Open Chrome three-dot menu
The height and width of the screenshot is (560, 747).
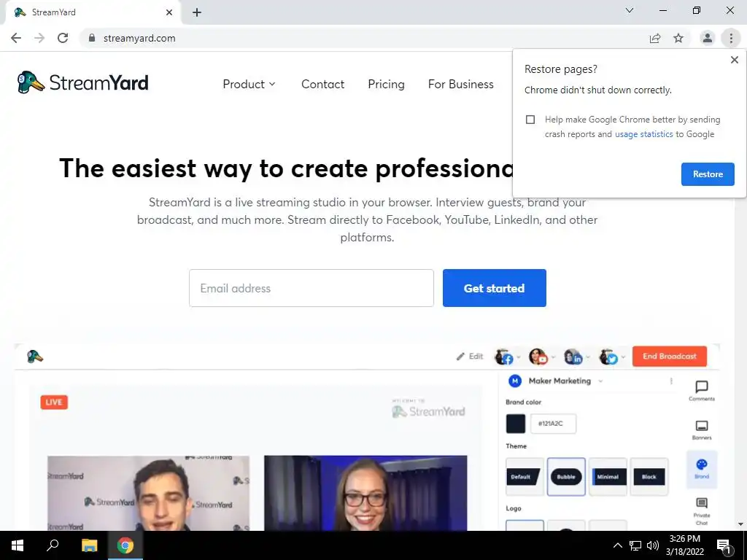pyautogui.click(x=731, y=38)
